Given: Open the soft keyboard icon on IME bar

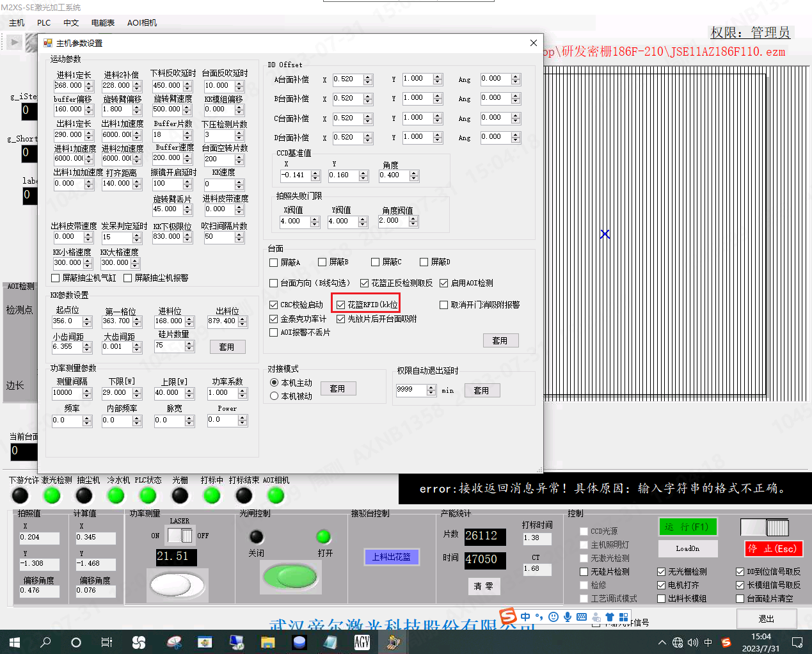Looking at the screenshot, I should [x=581, y=617].
